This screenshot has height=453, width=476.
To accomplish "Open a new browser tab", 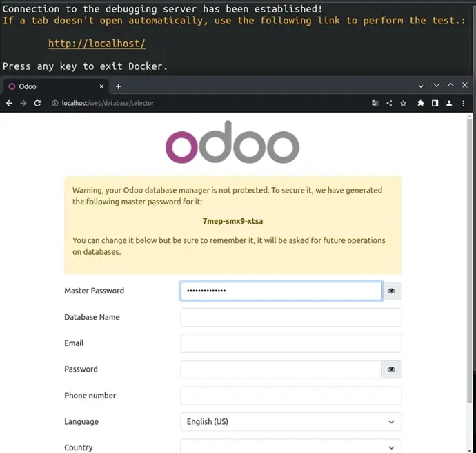I will point(118,86).
